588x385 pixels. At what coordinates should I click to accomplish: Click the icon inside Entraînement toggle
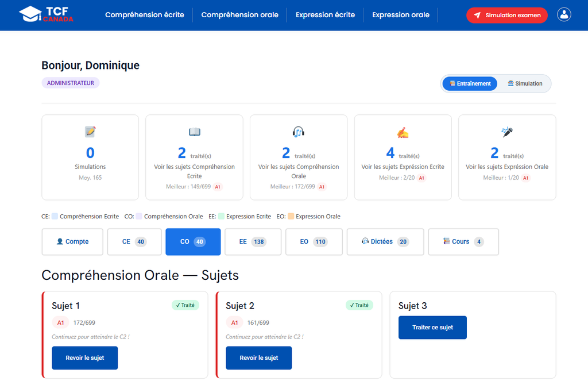tap(452, 83)
